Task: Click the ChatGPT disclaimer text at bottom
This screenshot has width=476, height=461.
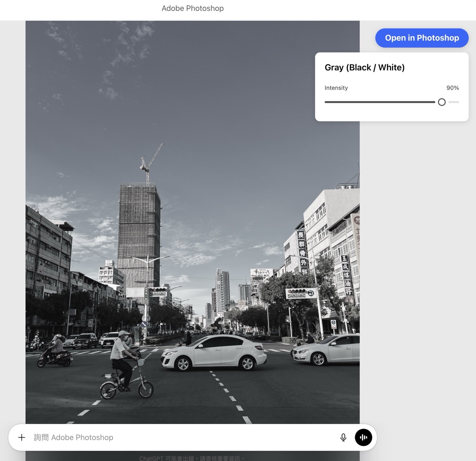Action: 192,459
